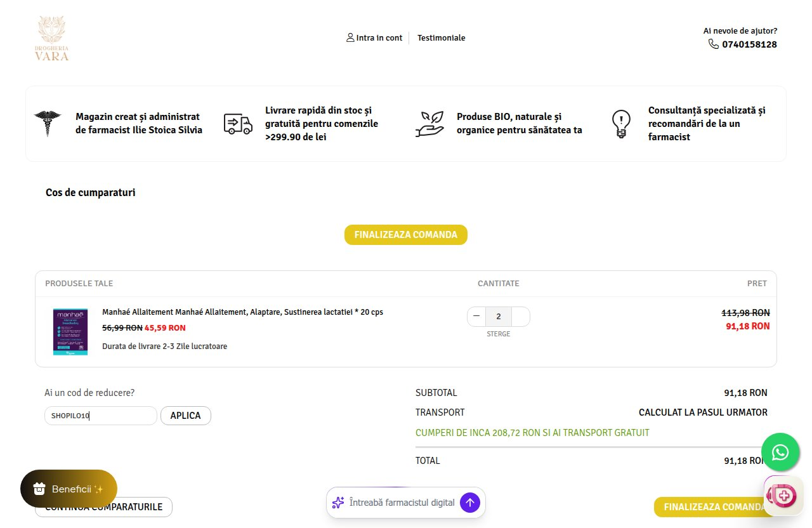812x528 pixels.
Task: Click CALCULAT LA PASUL URMATOR text
Action: [703, 412]
